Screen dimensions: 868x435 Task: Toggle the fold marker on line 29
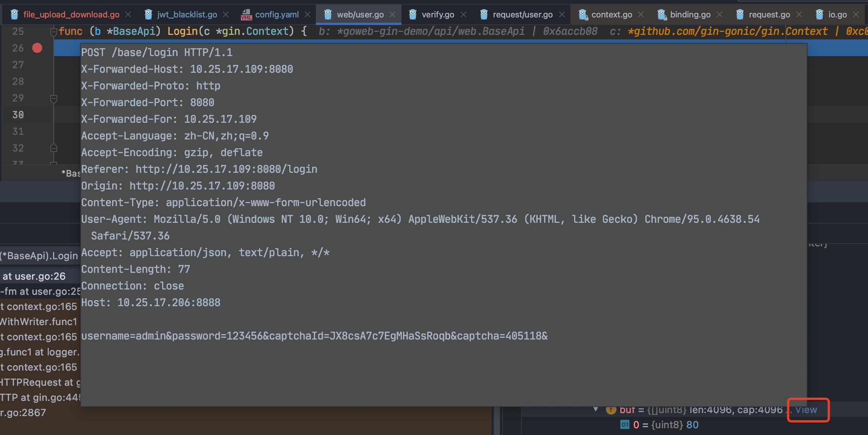(x=54, y=99)
